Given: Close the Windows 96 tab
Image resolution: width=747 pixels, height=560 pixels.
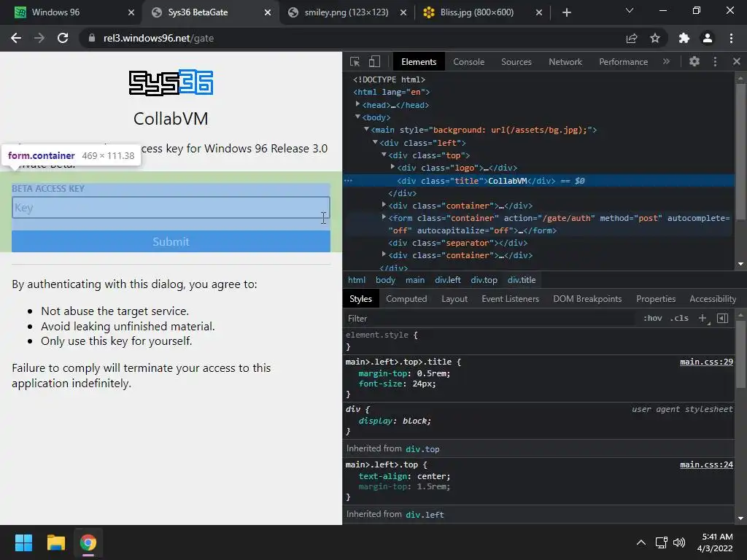Looking at the screenshot, I should (x=131, y=12).
